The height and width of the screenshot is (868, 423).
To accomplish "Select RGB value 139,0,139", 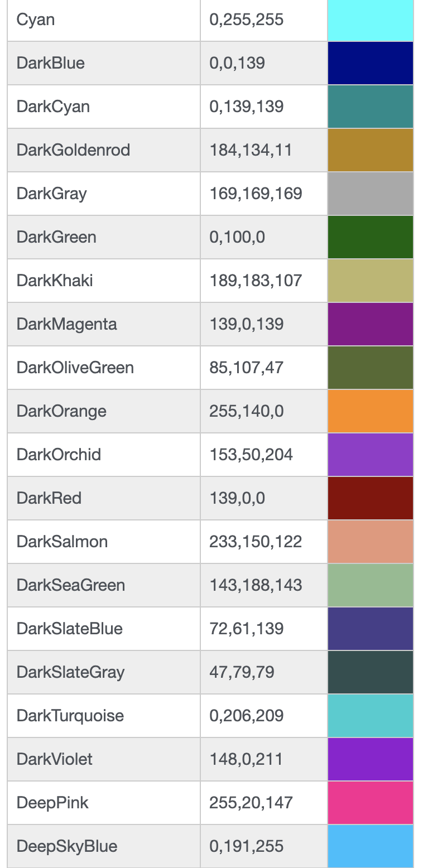I will [246, 324].
